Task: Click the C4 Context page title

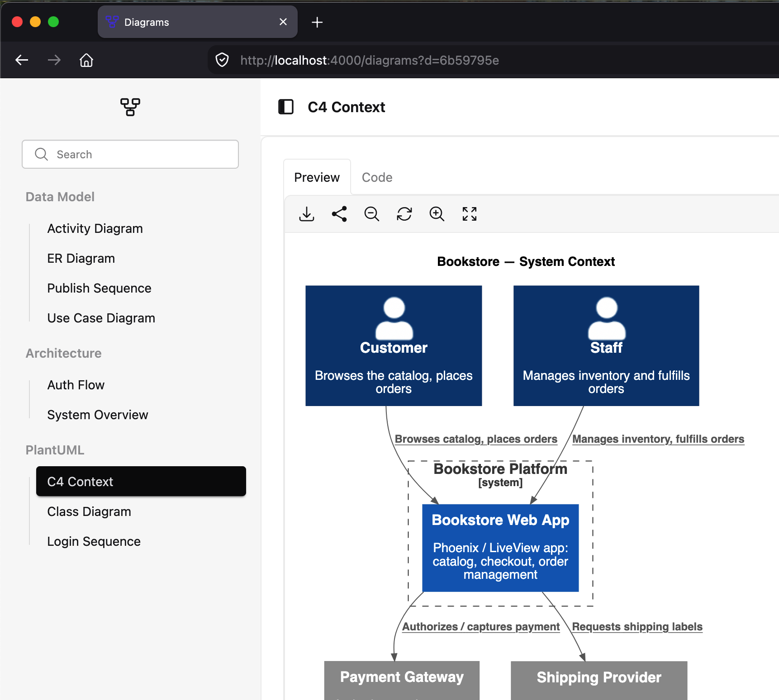Action: 346,107
